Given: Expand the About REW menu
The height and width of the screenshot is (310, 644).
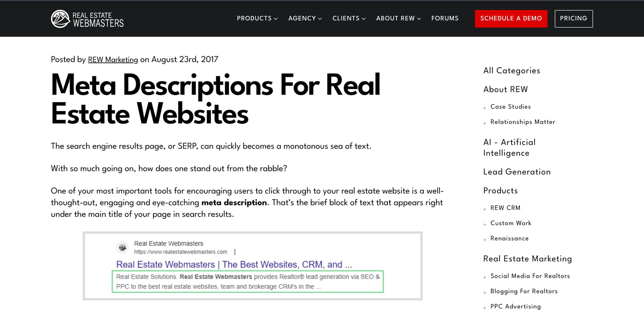Looking at the screenshot, I should (398, 18).
